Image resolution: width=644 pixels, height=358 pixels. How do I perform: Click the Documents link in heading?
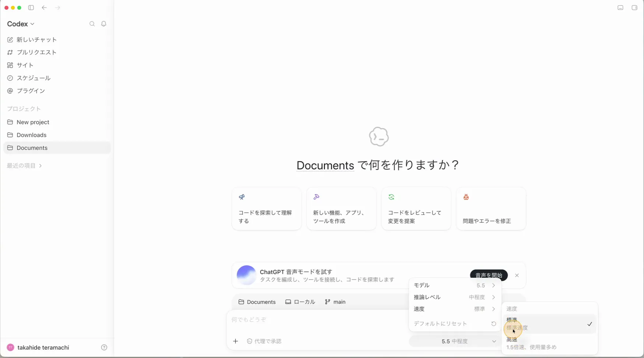pyautogui.click(x=325, y=165)
